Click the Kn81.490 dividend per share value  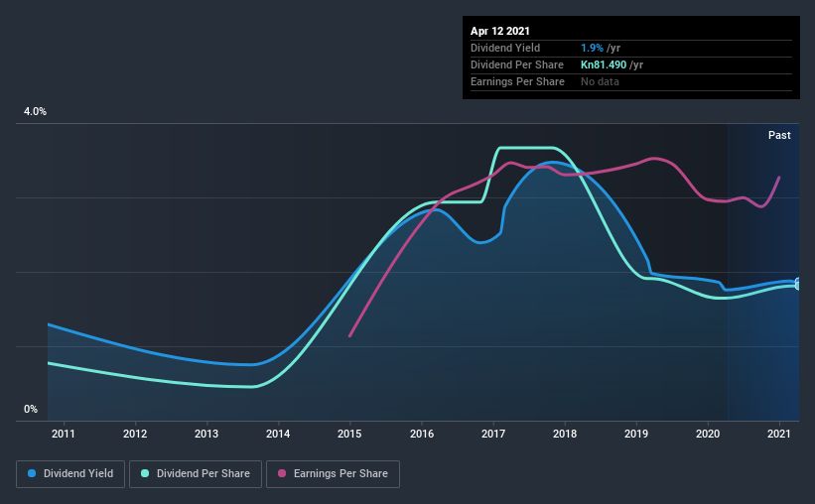point(604,64)
